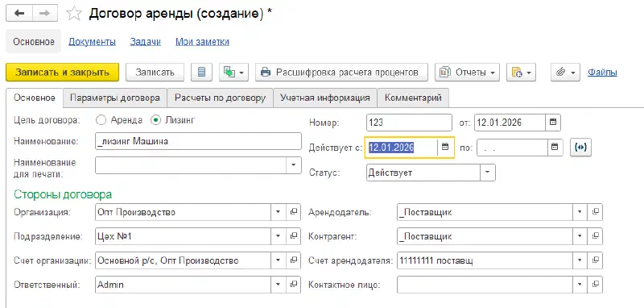
Task: Open the yellow document icon dropdown
Action: (x=521, y=73)
